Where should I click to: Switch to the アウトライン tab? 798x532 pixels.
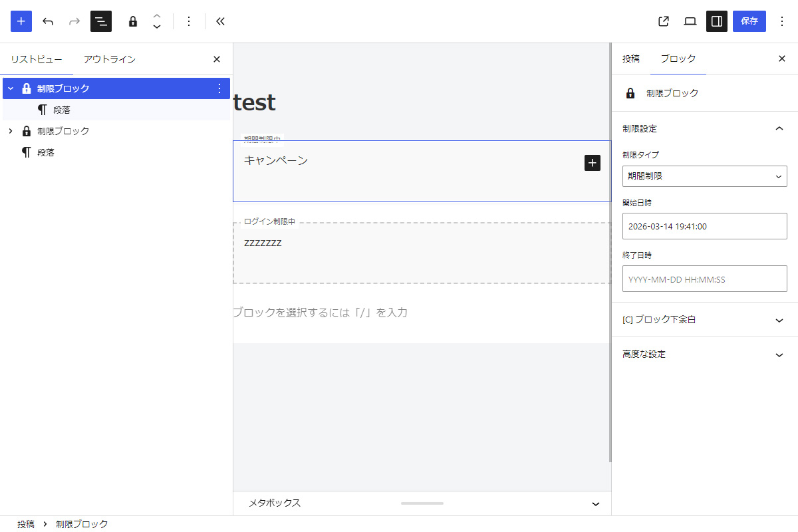click(109, 59)
